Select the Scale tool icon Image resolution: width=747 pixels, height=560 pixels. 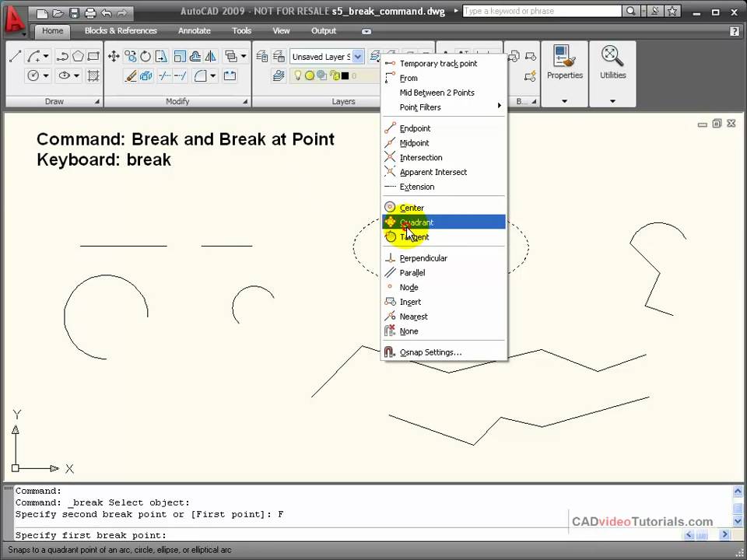[x=180, y=57]
